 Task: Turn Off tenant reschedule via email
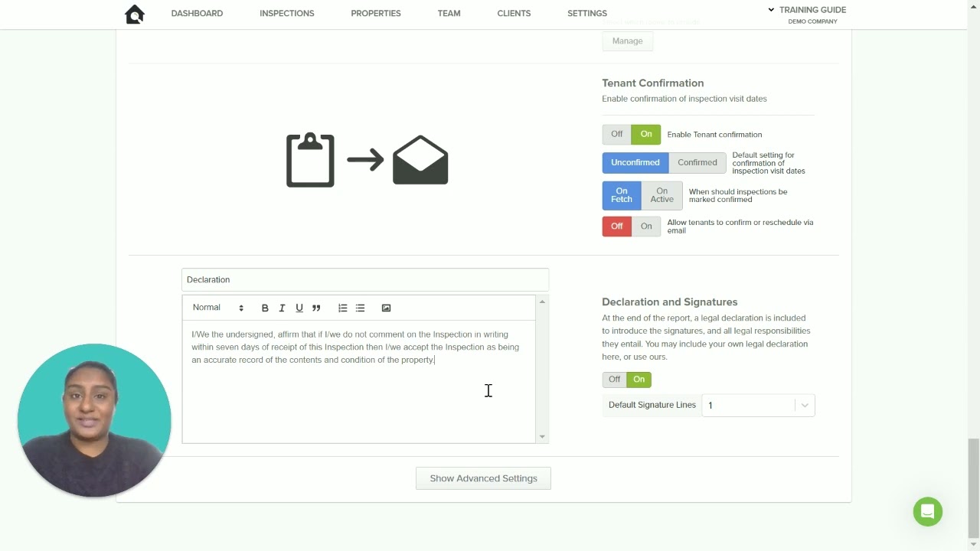click(x=617, y=226)
